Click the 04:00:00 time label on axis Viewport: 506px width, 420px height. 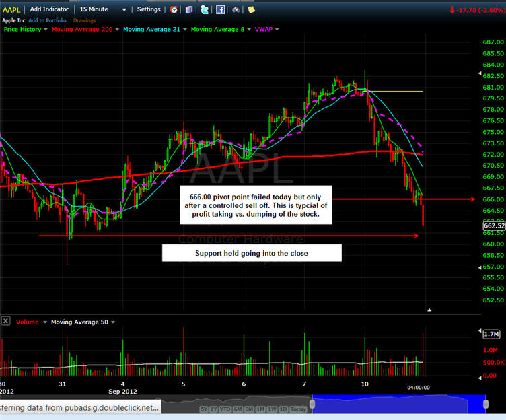[419, 388]
